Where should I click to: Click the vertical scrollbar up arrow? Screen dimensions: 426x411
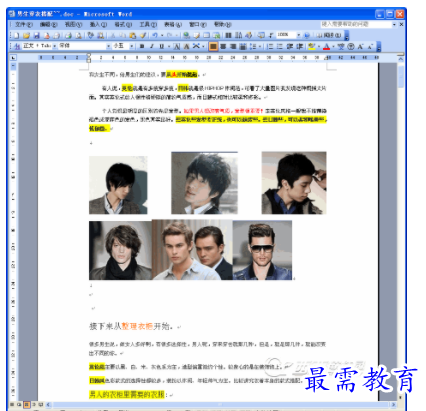pos(401,59)
